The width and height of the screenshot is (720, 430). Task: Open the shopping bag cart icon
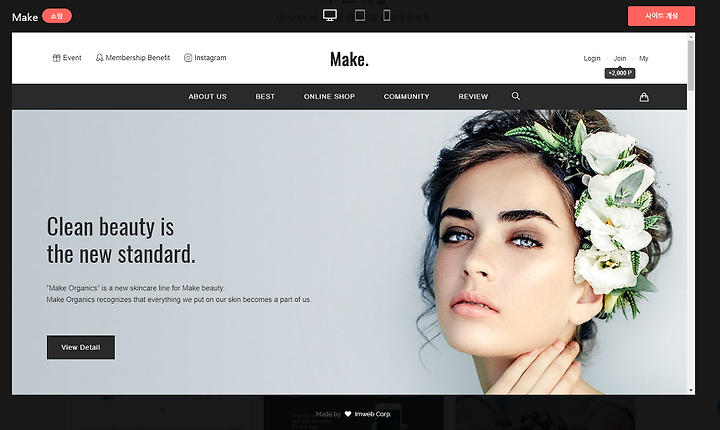[644, 97]
